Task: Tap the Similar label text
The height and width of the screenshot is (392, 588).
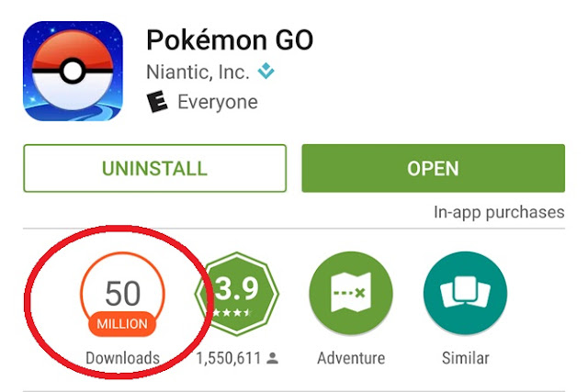Action: point(466,358)
